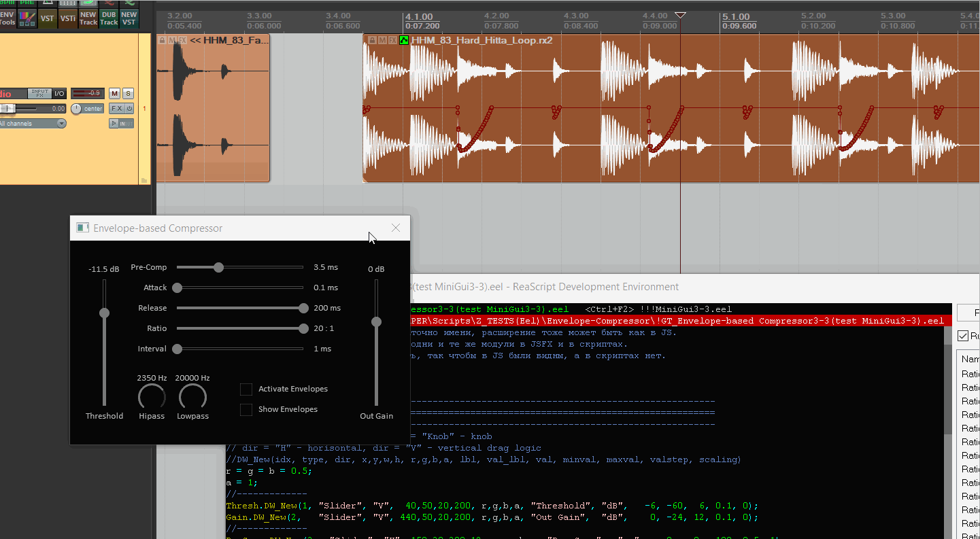Click the -11.5 dB threshold value
980x539 pixels.
(104, 269)
